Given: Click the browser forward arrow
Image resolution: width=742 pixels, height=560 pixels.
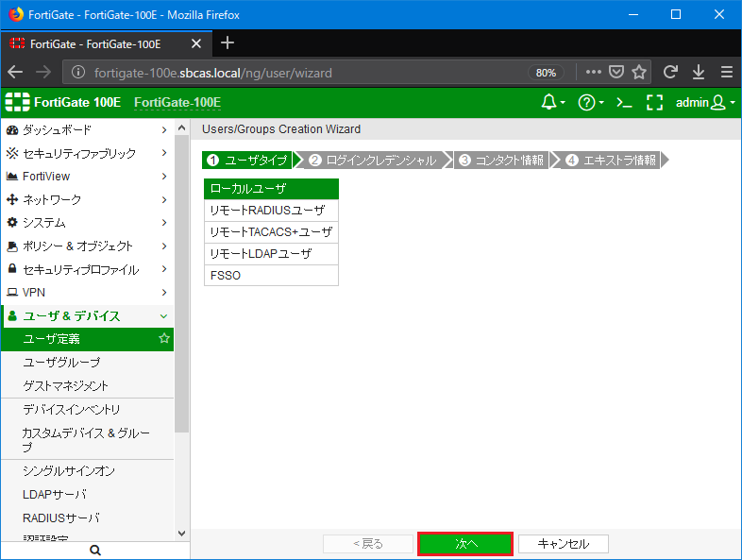Looking at the screenshot, I should [x=43, y=72].
